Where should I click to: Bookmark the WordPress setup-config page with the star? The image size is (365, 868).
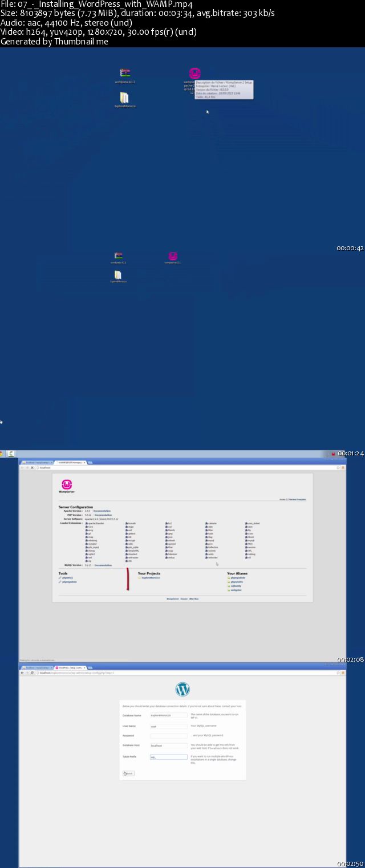[x=338, y=673]
